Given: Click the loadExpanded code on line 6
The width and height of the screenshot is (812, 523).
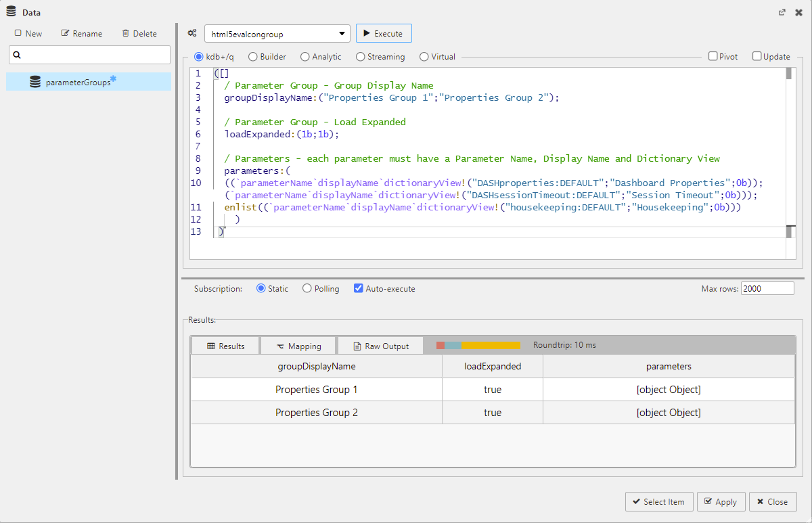Looking at the screenshot, I should coord(281,134).
